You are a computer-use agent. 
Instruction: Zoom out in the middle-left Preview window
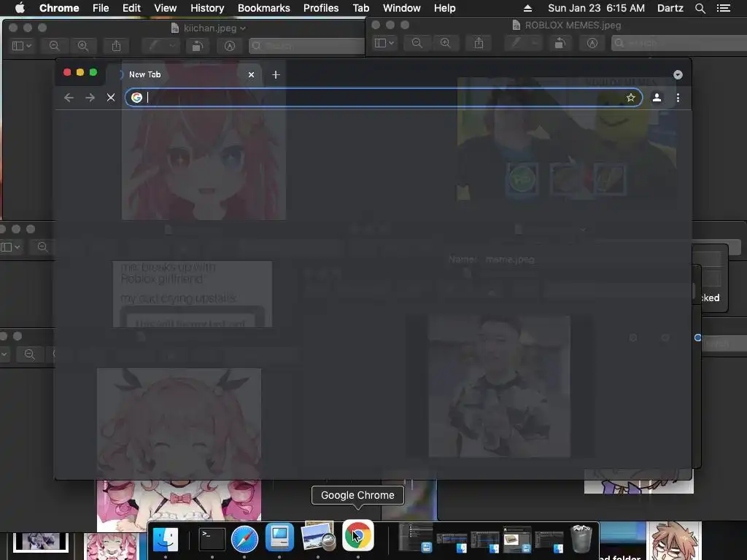(x=42, y=247)
